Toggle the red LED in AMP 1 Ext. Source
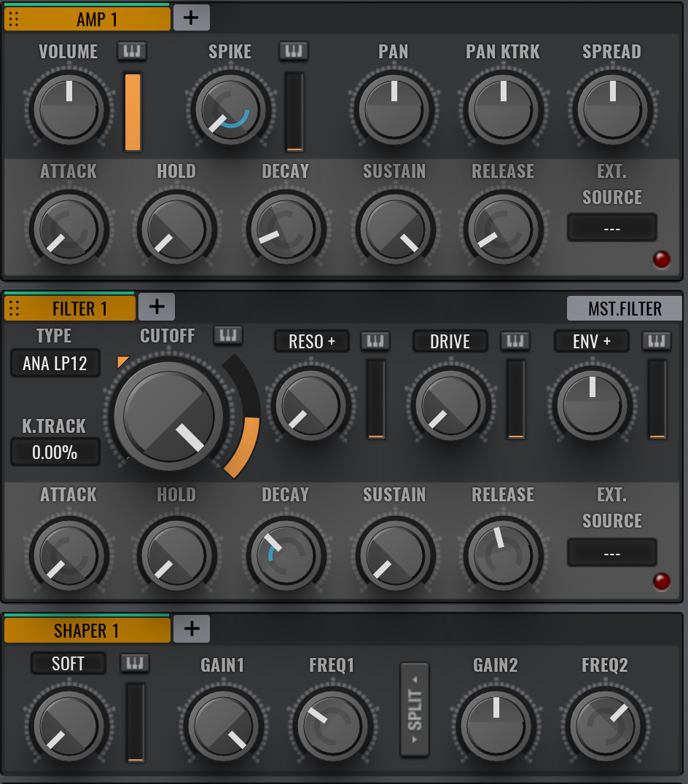688x784 pixels. pyautogui.click(x=662, y=259)
